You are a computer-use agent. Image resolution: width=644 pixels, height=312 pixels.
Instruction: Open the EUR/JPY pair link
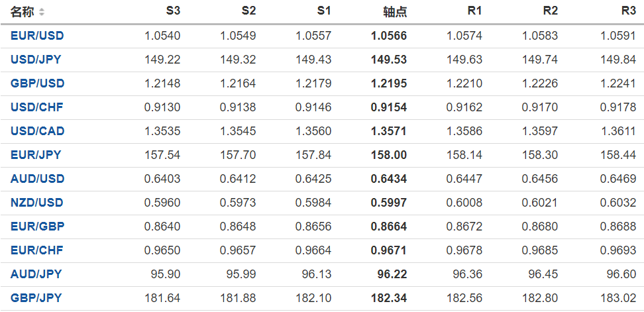(x=36, y=155)
